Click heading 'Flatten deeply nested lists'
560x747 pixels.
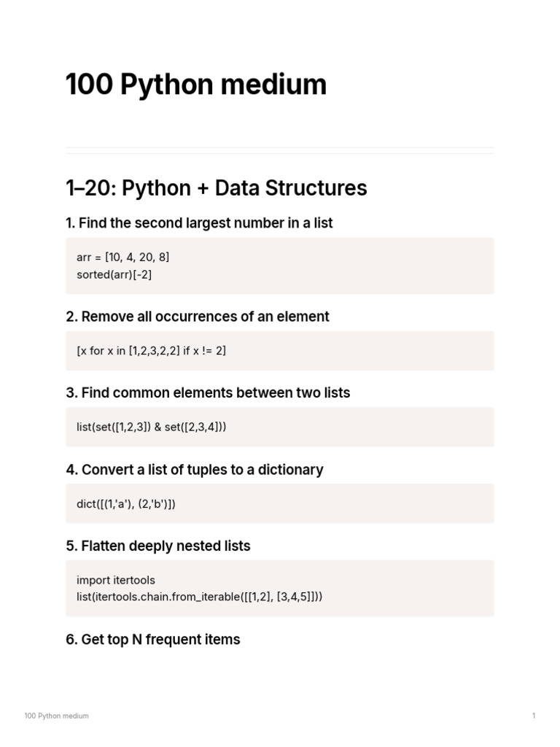157,546
